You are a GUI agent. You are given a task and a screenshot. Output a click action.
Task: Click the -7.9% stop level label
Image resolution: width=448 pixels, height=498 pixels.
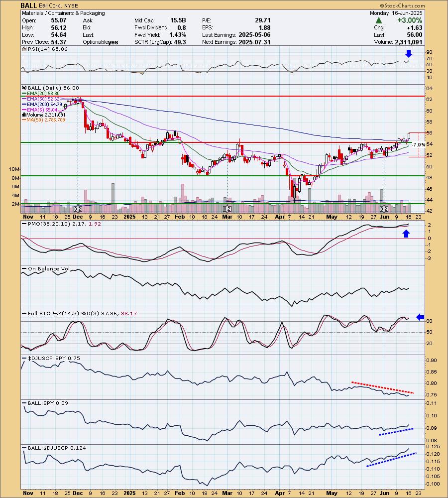click(419, 144)
